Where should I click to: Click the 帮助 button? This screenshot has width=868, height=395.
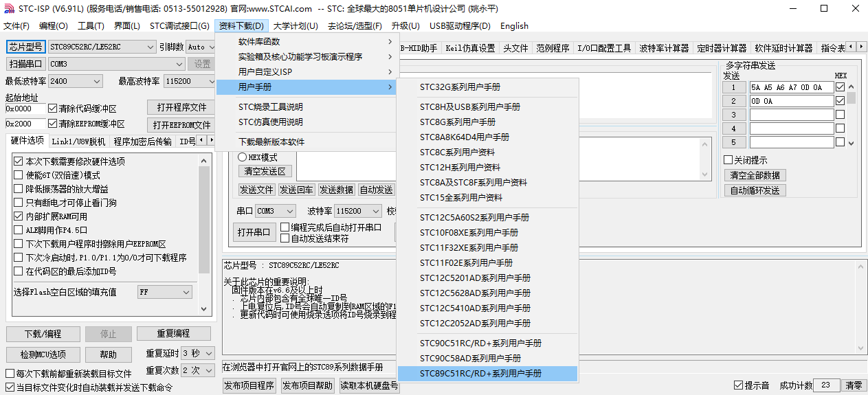109,354
